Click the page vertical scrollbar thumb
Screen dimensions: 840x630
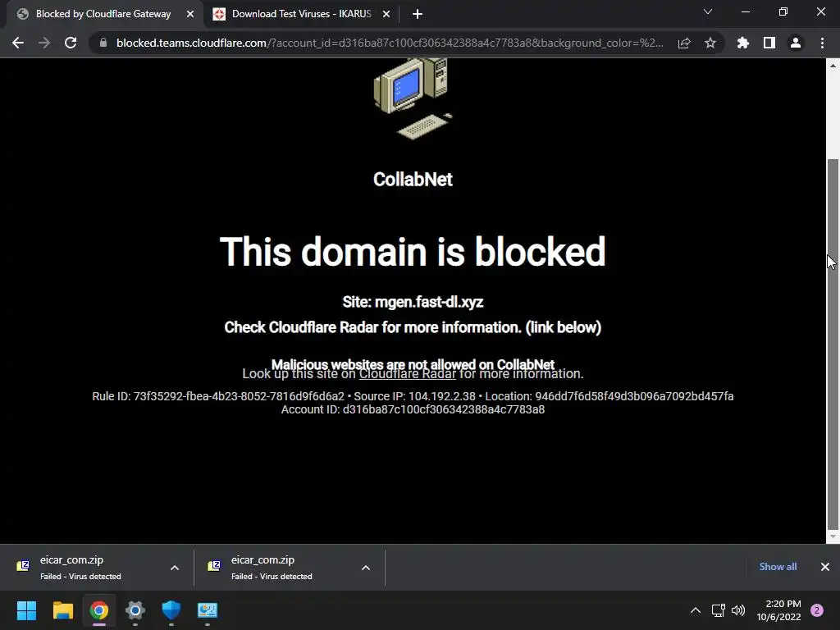[x=833, y=344]
